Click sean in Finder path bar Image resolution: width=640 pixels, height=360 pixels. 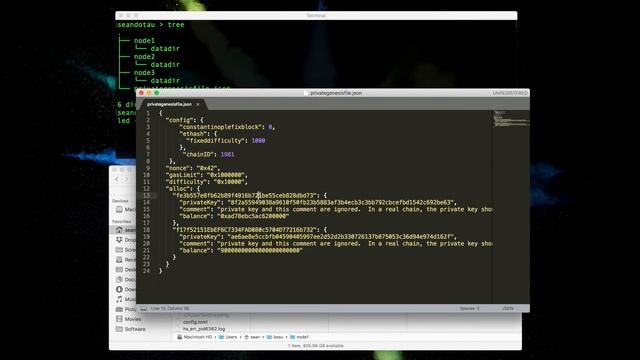point(252,337)
